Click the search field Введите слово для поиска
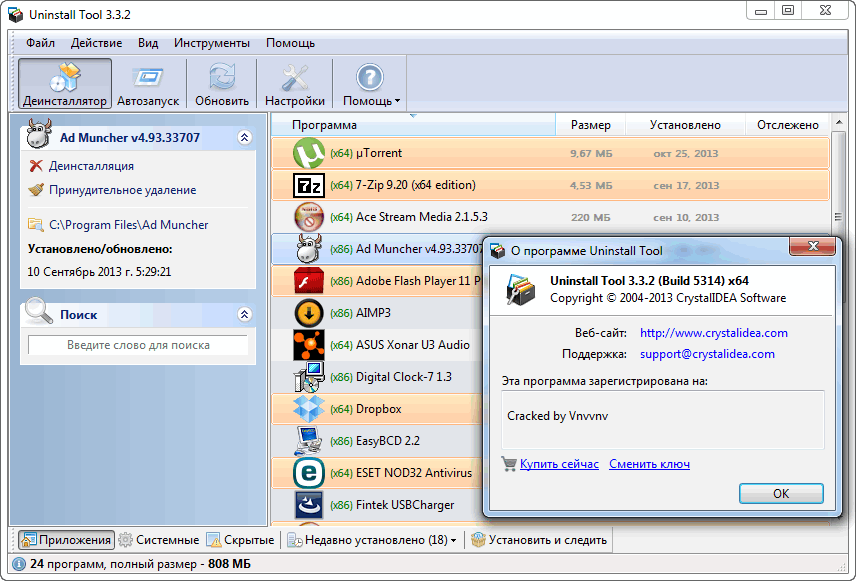Screen dimensions: 856x581 [138, 345]
